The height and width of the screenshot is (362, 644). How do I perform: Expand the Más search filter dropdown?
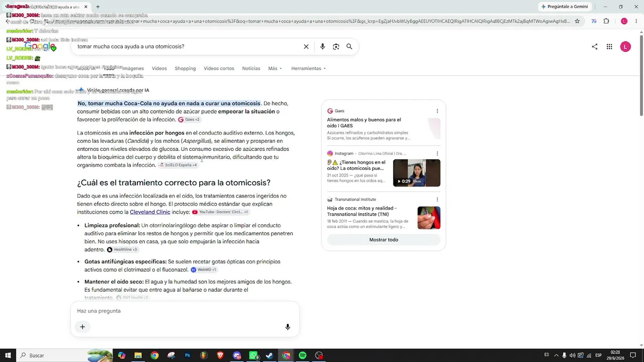coord(275,68)
